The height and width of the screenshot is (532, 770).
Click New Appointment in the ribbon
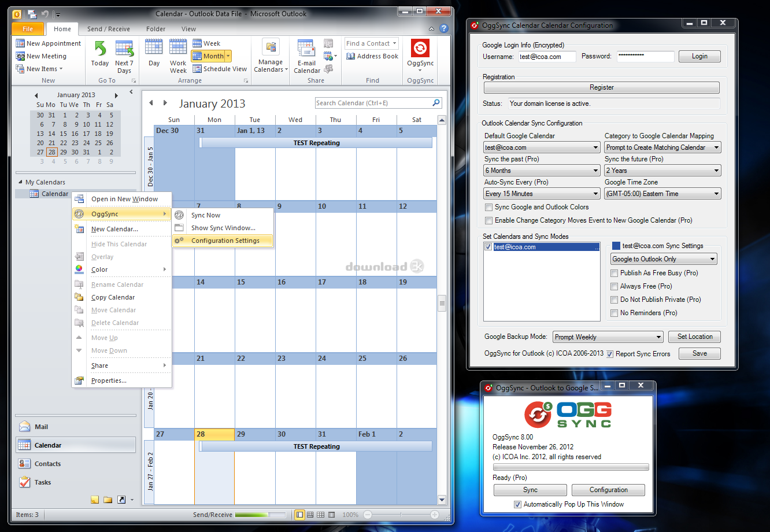coord(49,43)
